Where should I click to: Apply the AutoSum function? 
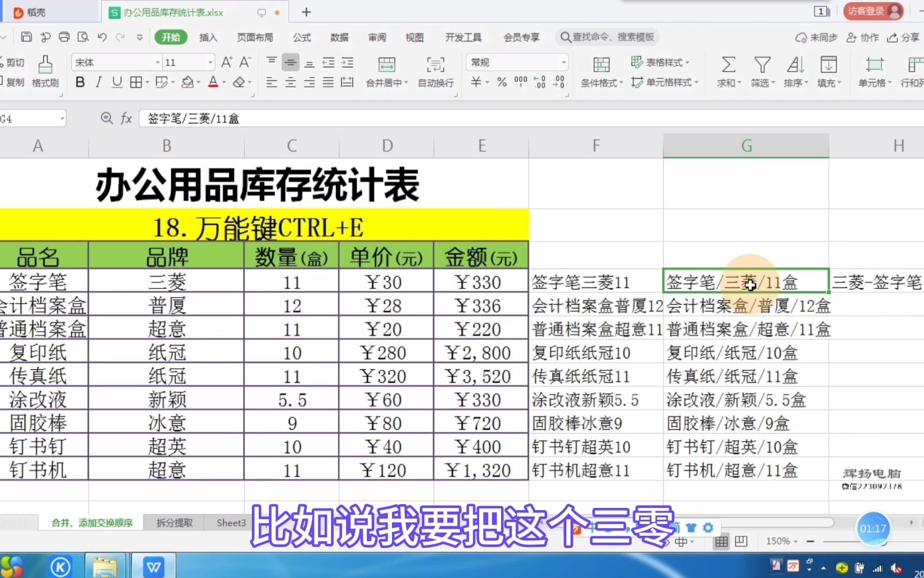[727, 71]
